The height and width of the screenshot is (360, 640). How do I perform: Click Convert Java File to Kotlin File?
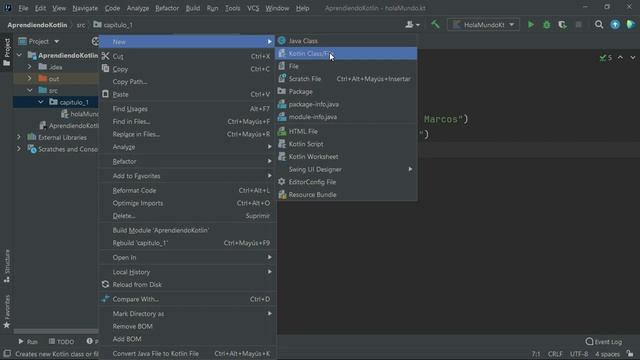point(187,353)
